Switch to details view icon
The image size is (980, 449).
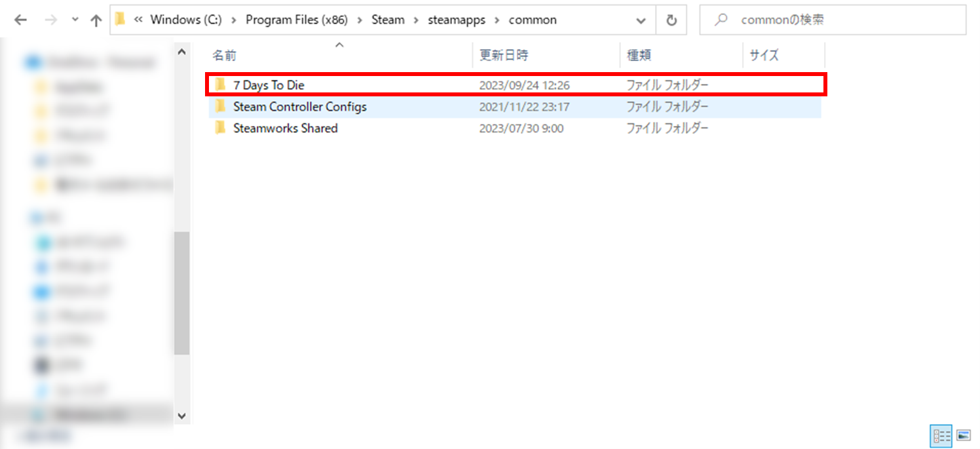[x=941, y=435]
